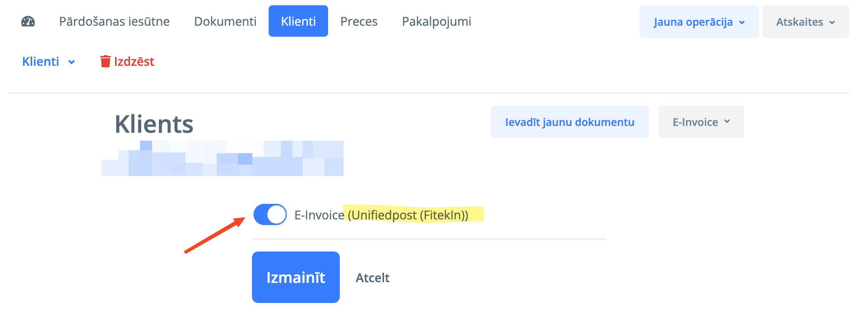The image size is (868, 323).
Task: Click the E-Invoice (Unifiedpost (FitekIn)) label
Action: tap(381, 215)
